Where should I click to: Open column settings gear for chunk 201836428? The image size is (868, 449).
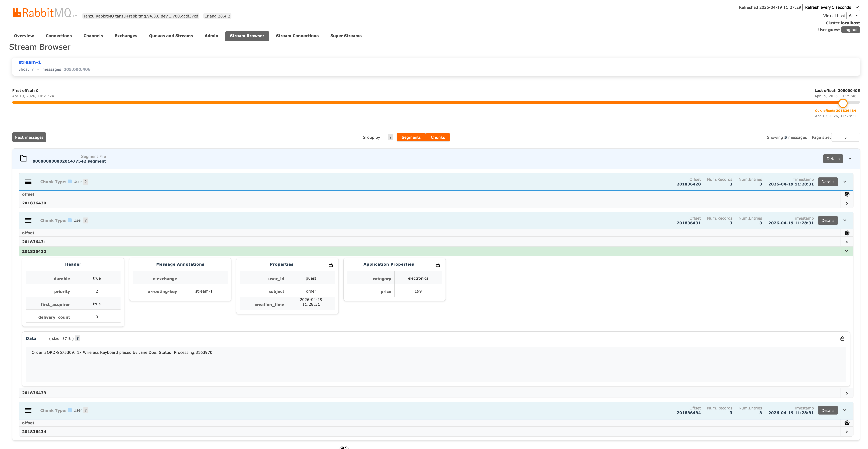tap(847, 194)
